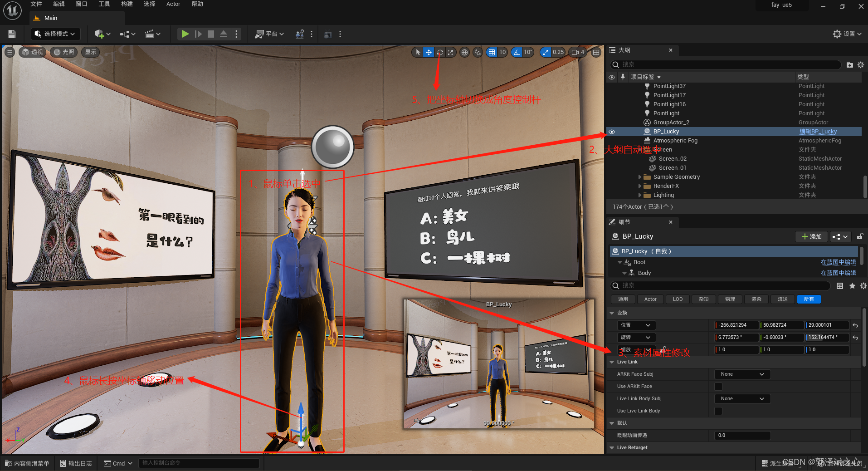Open Outliner settings gear
This screenshot has height=471, width=868.
(x=861, y=65)
